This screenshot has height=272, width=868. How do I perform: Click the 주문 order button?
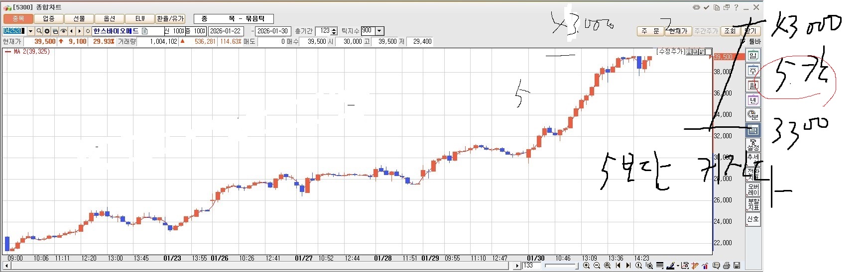pos(650,31)
